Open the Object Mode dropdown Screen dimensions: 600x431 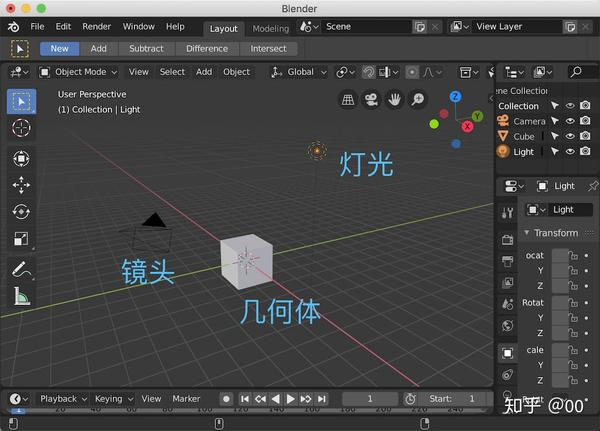coord(78,72)
